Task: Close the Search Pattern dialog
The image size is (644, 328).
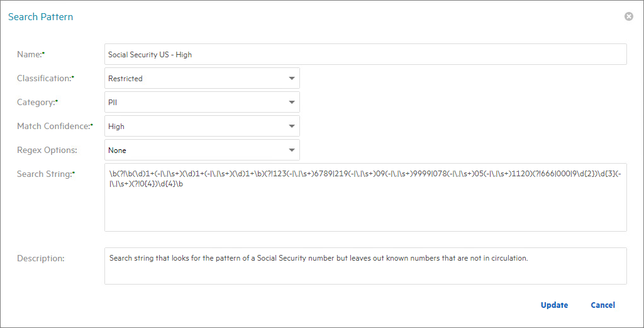Action: [x=628, y=16]
